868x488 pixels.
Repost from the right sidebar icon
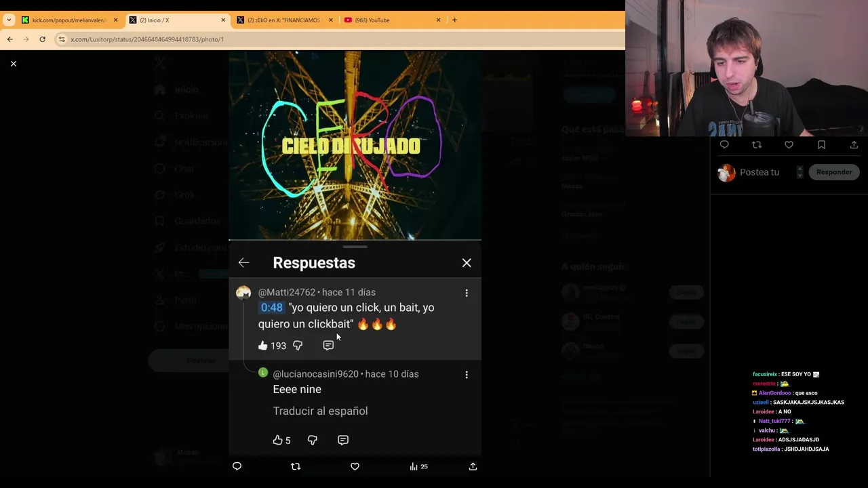click(x=757, y=144)
